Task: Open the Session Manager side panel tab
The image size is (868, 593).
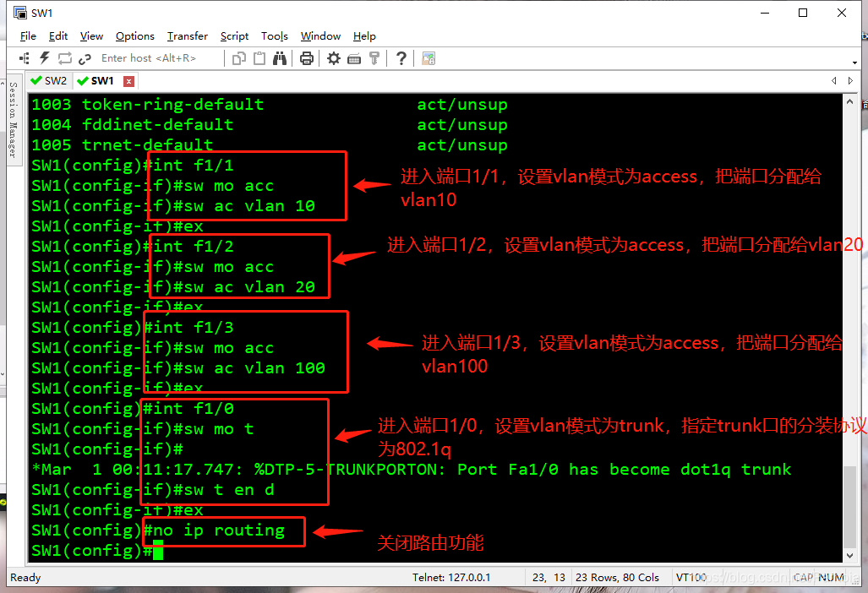Action: (14, 119)
